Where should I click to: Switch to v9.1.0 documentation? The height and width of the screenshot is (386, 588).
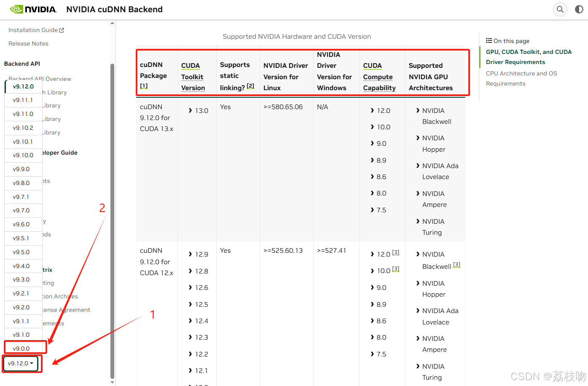23,335
